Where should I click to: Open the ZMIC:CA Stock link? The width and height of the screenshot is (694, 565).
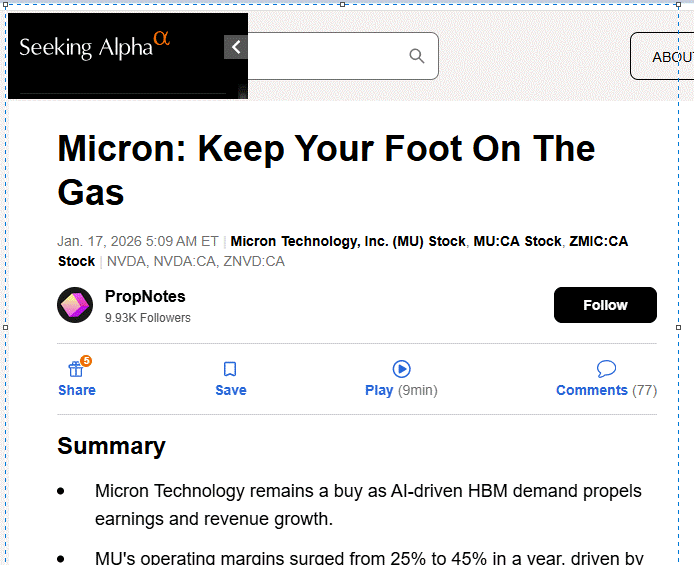[598, 241]
